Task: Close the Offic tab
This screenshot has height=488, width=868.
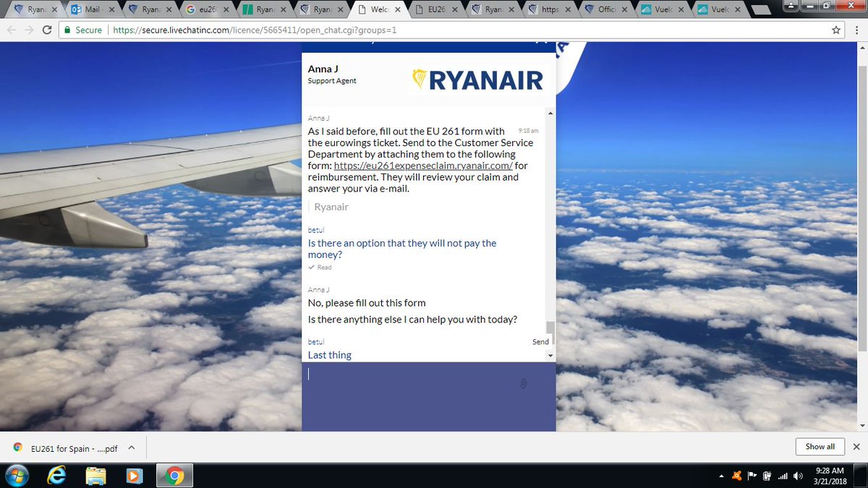Action: 626,10
